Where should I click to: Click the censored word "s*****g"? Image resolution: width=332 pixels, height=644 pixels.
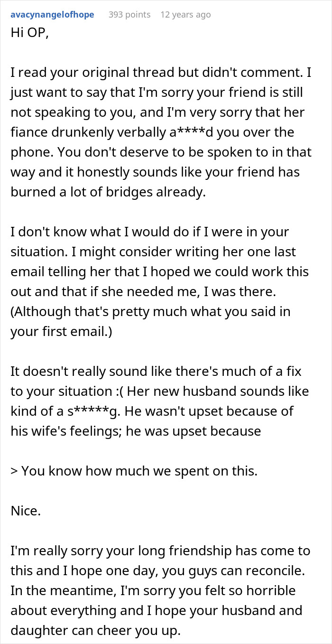98,411
